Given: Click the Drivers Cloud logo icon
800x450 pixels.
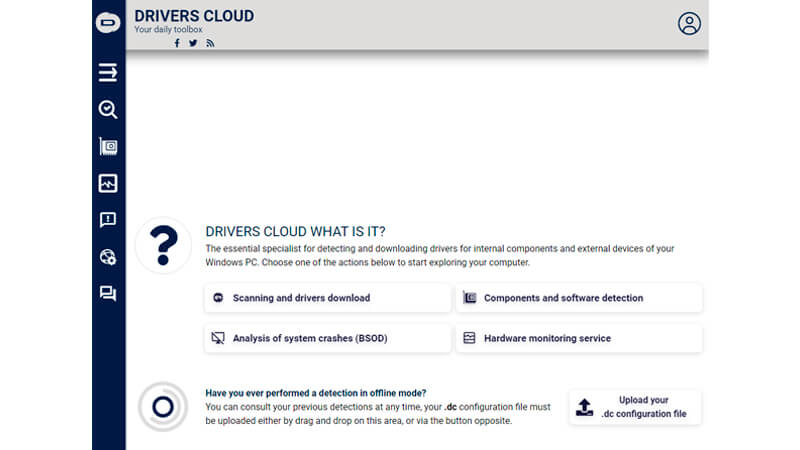Looking at the screenshot, I should (108, 23).
